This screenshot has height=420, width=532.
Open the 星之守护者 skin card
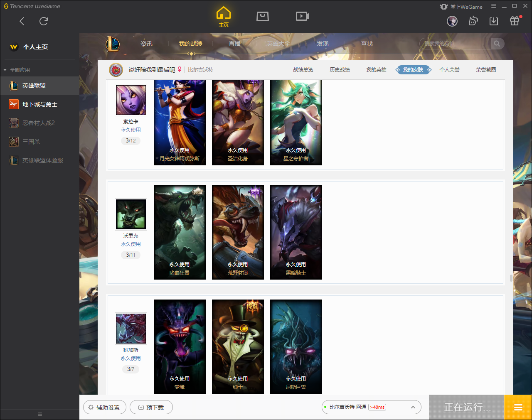(x=296, y=123)
